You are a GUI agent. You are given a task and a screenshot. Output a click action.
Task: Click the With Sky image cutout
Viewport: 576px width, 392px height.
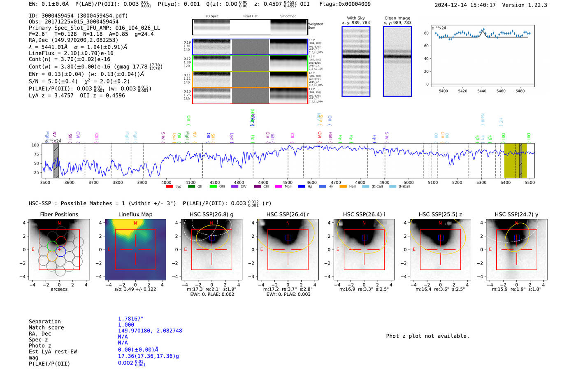(x=356, y=61)
